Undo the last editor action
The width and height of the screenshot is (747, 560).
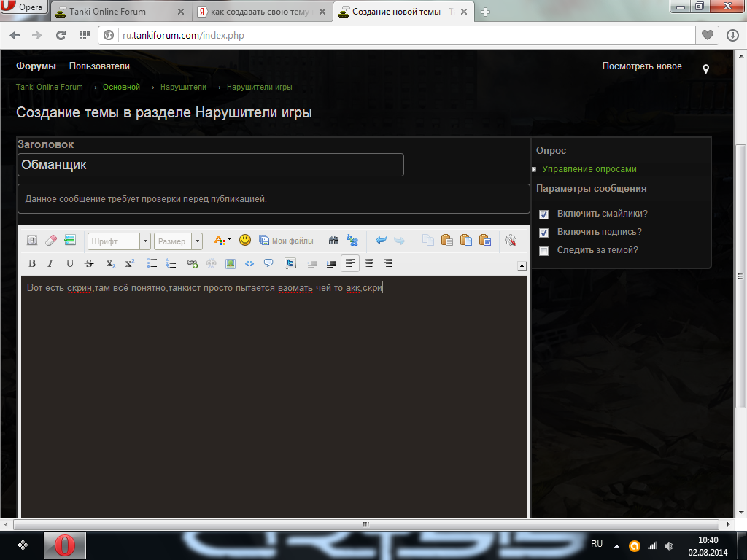tap(381, 241)
